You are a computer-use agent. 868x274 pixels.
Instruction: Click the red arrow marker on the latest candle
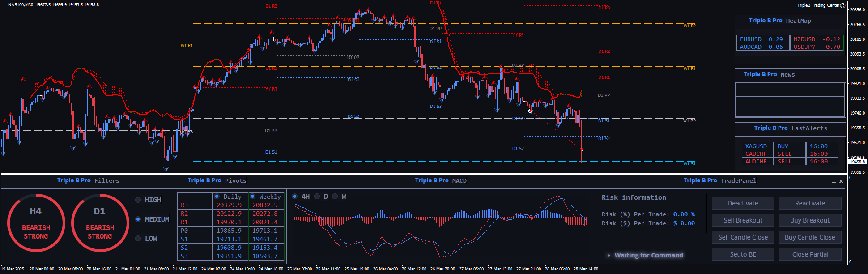(582, 149)
